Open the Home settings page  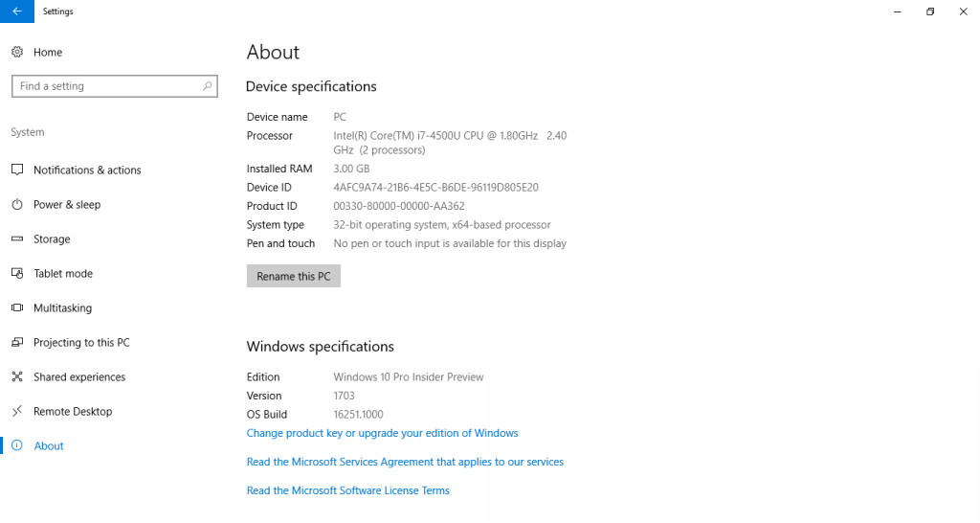click(x=48, y=52)
